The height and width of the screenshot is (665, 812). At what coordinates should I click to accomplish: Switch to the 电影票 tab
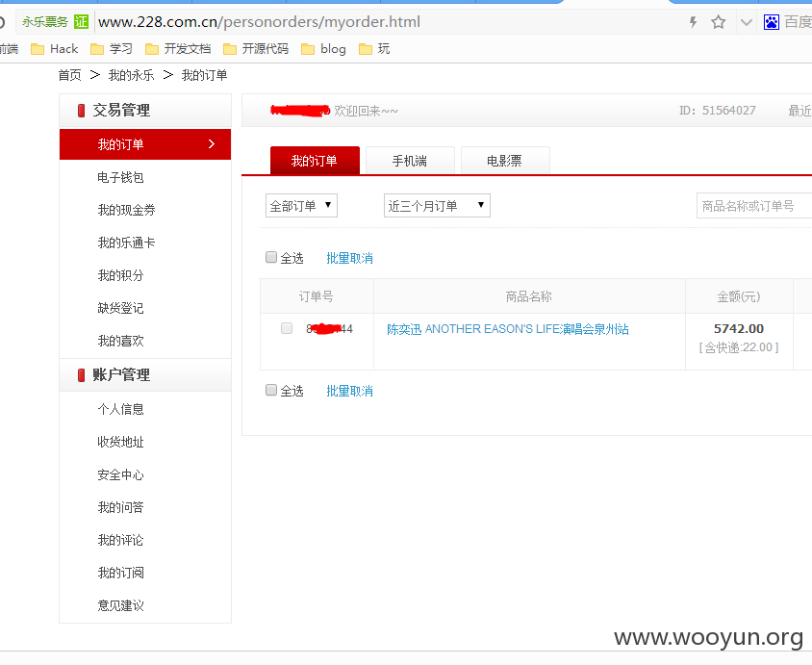[504, 161]
